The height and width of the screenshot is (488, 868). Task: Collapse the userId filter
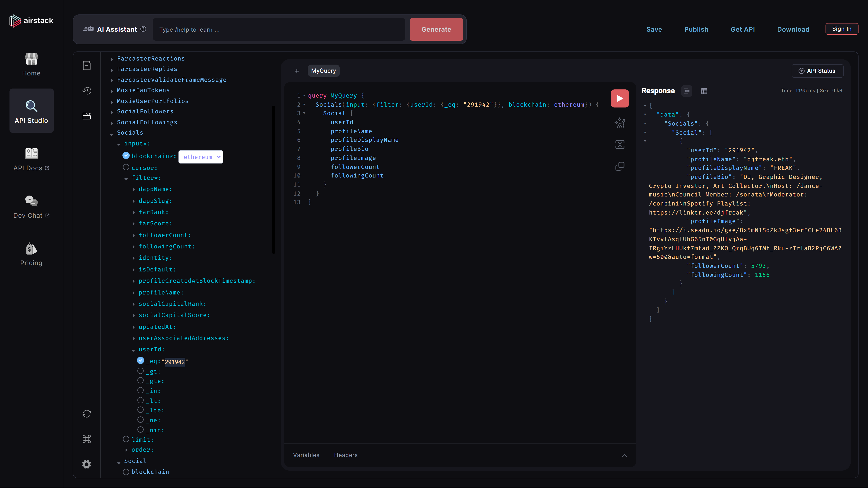pos(134,350)
